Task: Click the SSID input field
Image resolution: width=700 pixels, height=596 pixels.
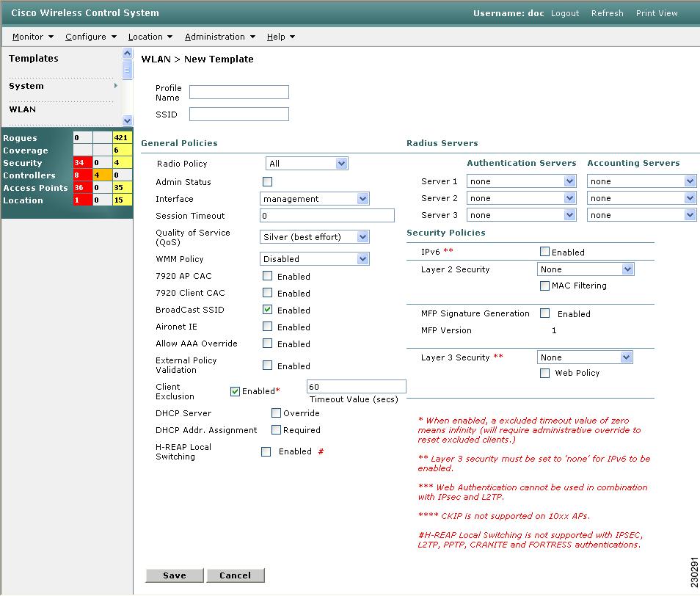Action: pos(239,114)
